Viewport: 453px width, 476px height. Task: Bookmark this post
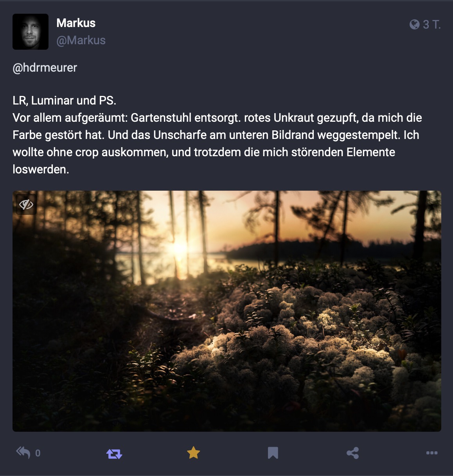pyautogui.click(x=273, y=453)
